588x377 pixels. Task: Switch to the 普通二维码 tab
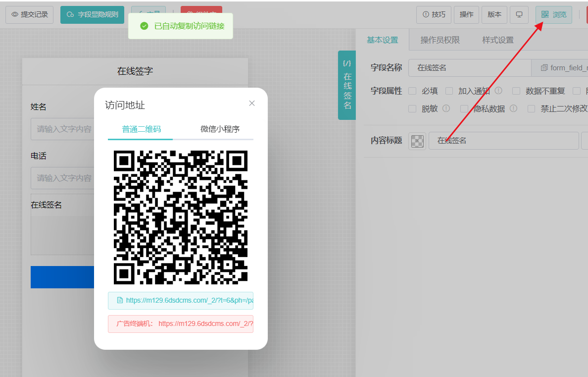pyautogui.click(x=141, y=129)
